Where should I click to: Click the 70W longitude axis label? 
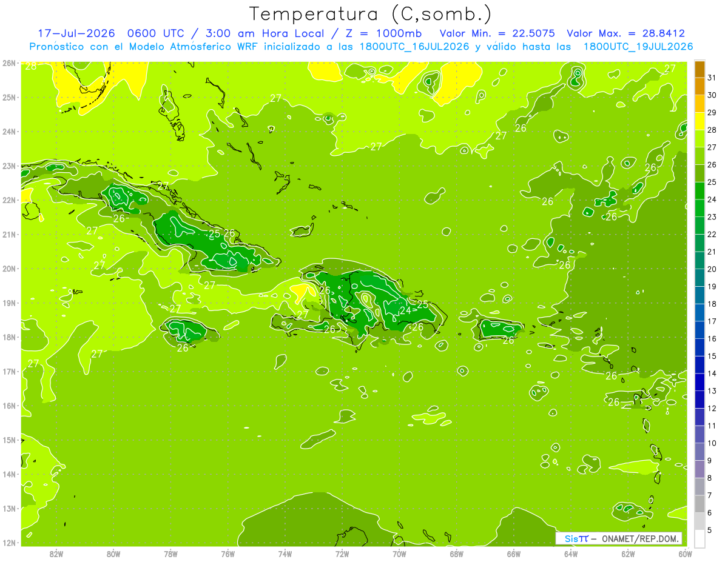pos(399,554)
